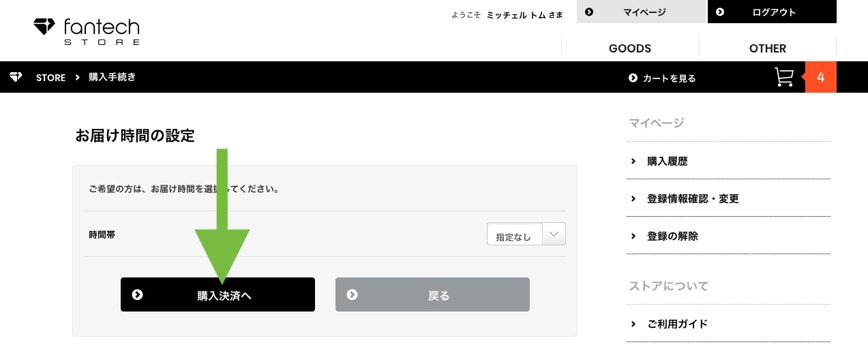Open the 時間帯 delivery time dropdown
This screenshot has height=349, width=868.
(526, 234)
